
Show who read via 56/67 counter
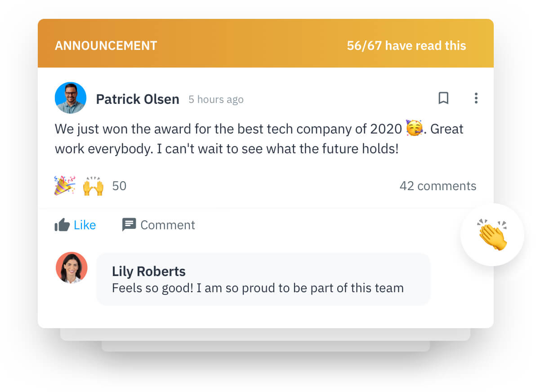406,45
